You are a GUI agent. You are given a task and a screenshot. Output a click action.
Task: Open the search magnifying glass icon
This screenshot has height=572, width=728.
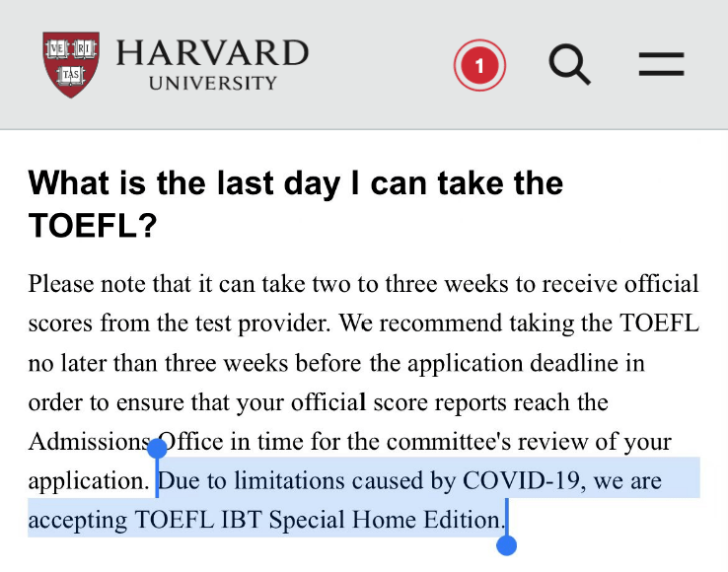(570, 64)
